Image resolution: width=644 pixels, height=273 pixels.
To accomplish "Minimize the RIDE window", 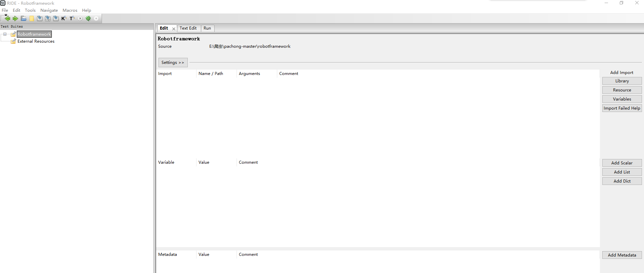I will [606, 3].
